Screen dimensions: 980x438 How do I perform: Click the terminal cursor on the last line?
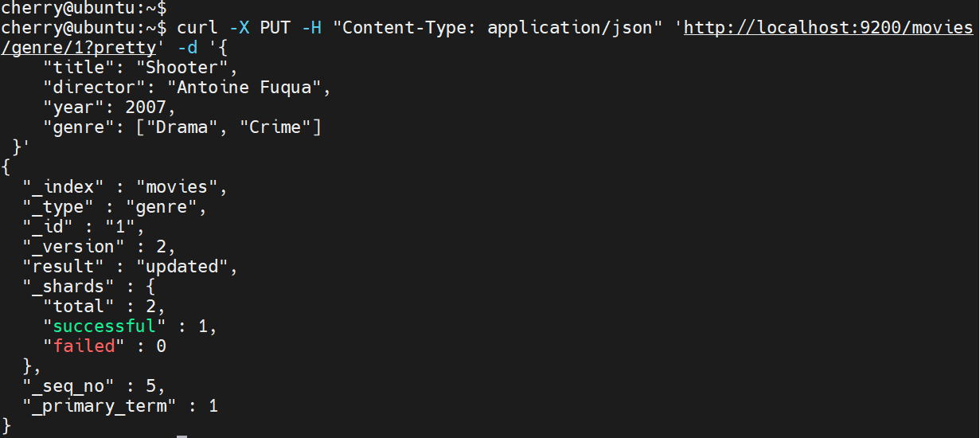tap(182, 436)
